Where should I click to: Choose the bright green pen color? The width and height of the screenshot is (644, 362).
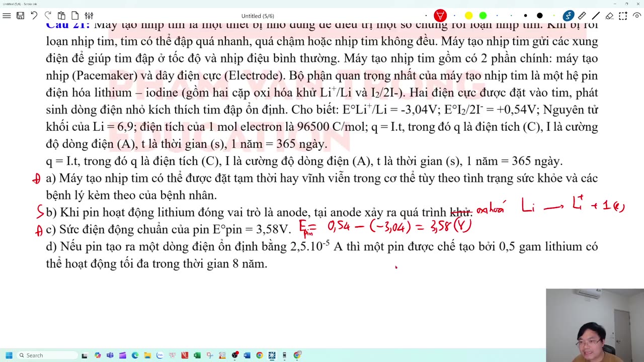(483, 16)
